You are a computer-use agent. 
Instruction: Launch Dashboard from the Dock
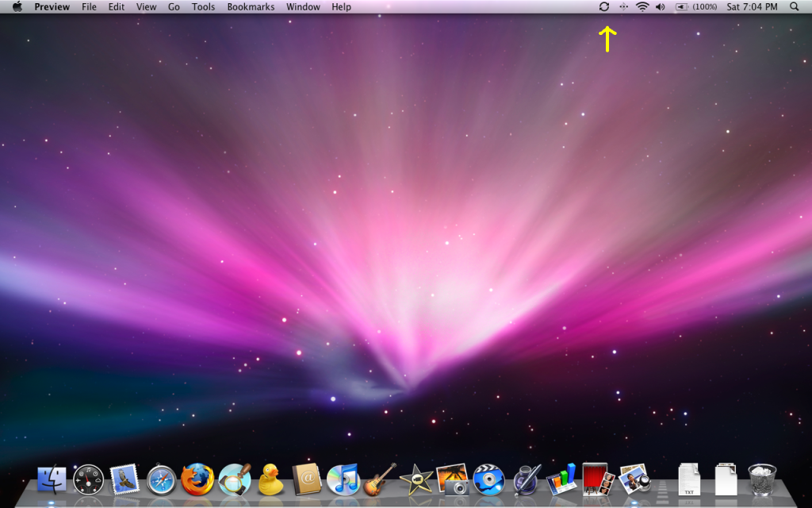88,479
